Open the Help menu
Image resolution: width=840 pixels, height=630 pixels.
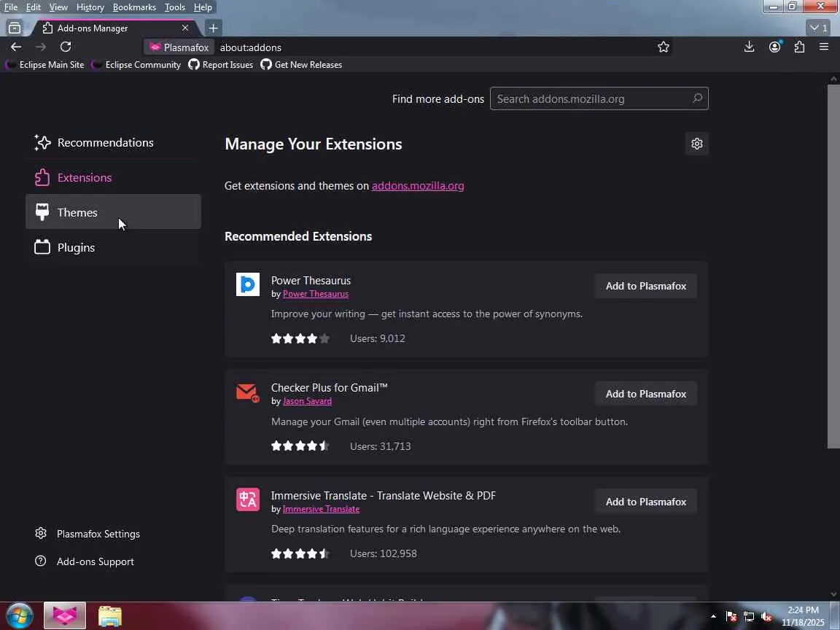coord(203,7)
